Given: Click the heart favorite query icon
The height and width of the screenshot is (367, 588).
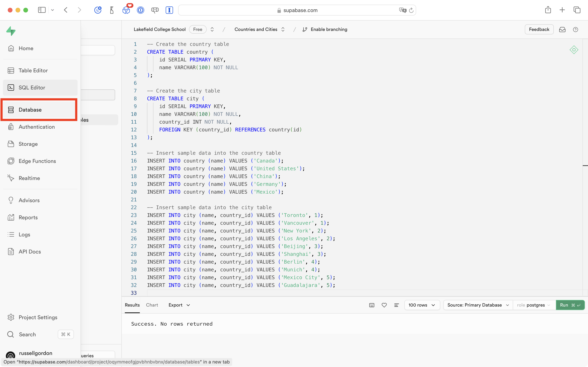Looking at the screenshot, I should 384,305.
